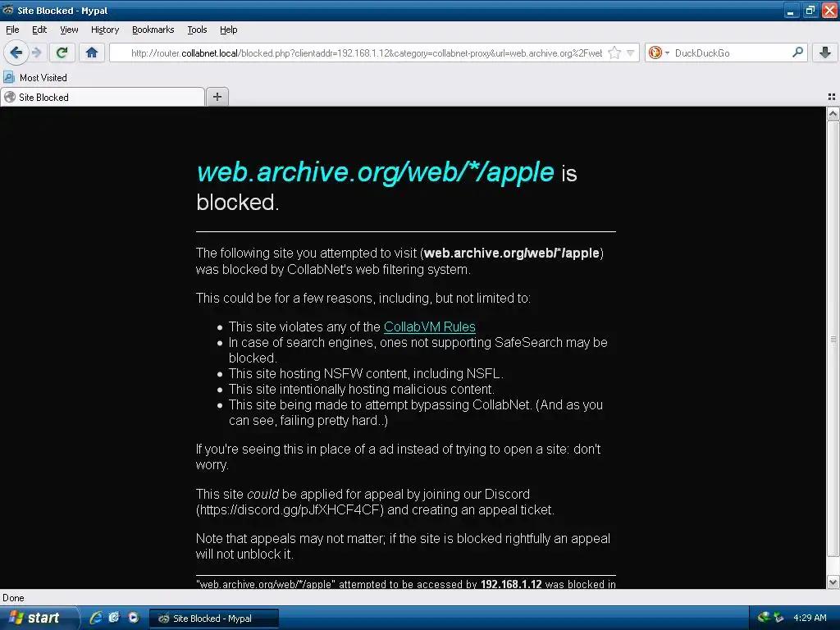Screen dimensions: 840x630
Task: Open the View menu
Action: coord(69,30)
